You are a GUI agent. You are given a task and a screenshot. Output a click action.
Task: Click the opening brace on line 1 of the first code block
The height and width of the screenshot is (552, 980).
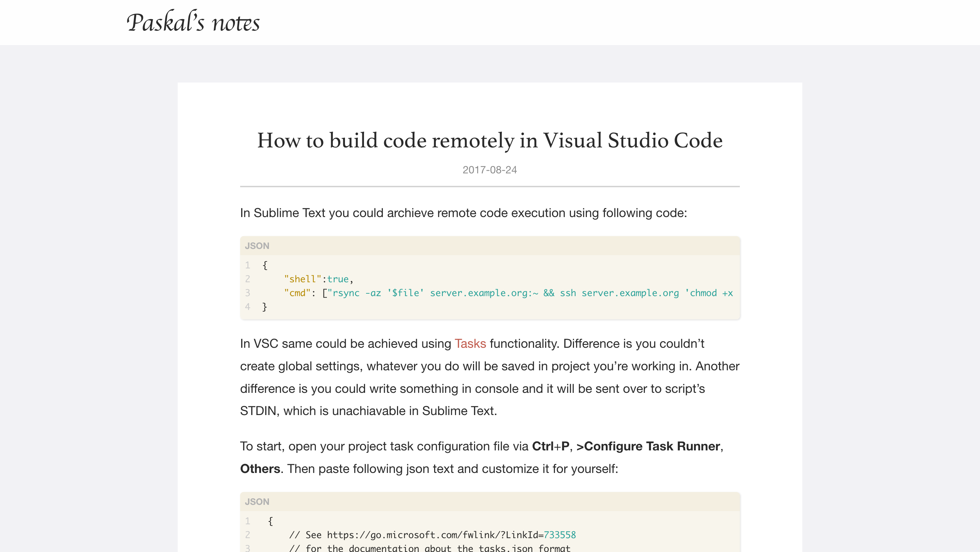[x=265, y=265]
